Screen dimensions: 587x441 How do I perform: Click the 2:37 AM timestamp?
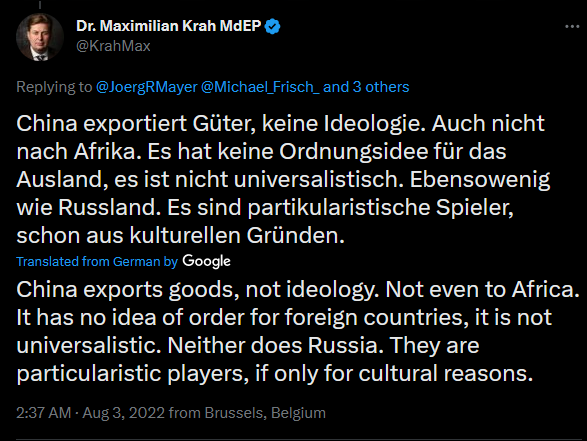tap(43, 413)
